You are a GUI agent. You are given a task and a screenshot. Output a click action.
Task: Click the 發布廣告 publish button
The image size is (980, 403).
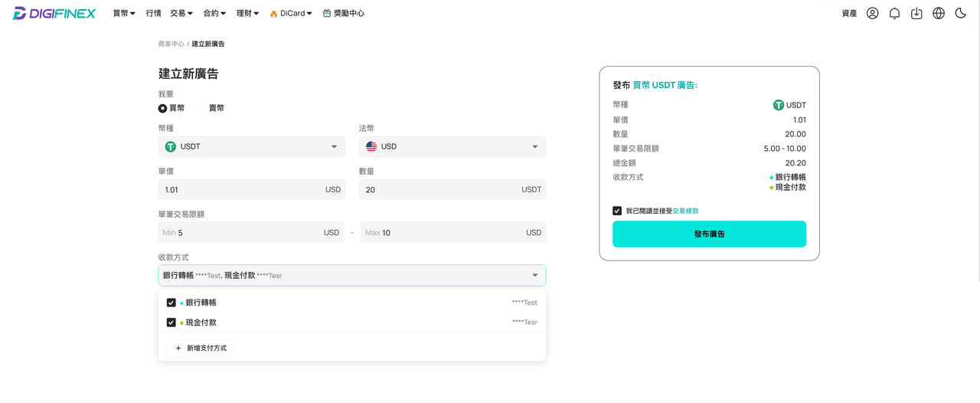[x=709, y=234]
